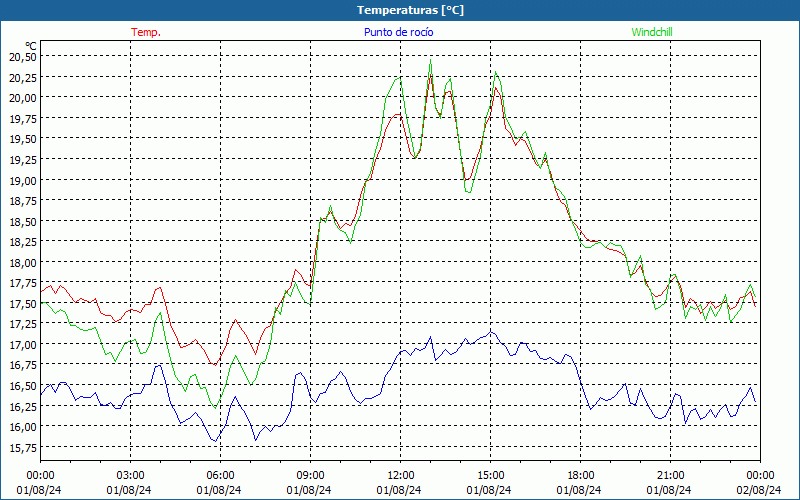The height and width of the screenshot is (500, 800).
Task: Click the 16,50 y-axis value
Action: (x=22, y=385)
